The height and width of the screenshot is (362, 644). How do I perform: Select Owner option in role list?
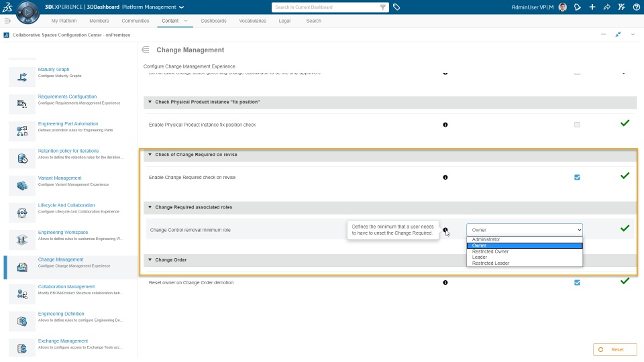(525, 245)
